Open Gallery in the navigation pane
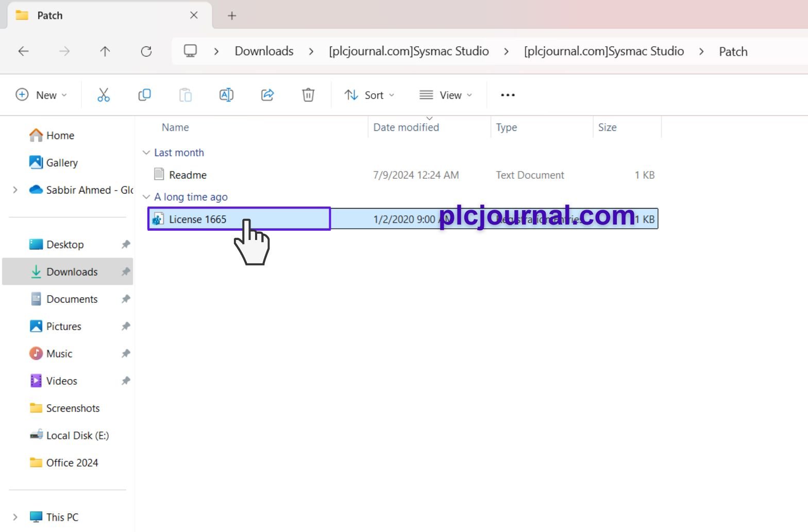Screen dimensions: 808x532 pyautogui.click(x=61, y=162)
